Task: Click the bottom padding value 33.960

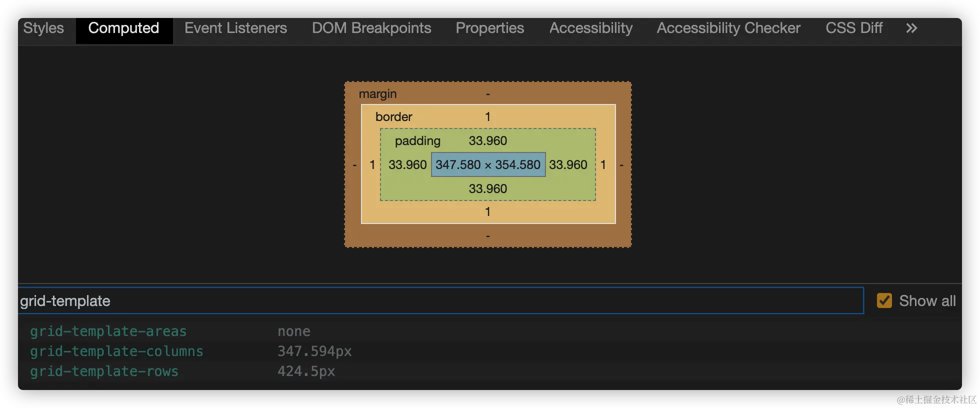Action: point(488,189)
